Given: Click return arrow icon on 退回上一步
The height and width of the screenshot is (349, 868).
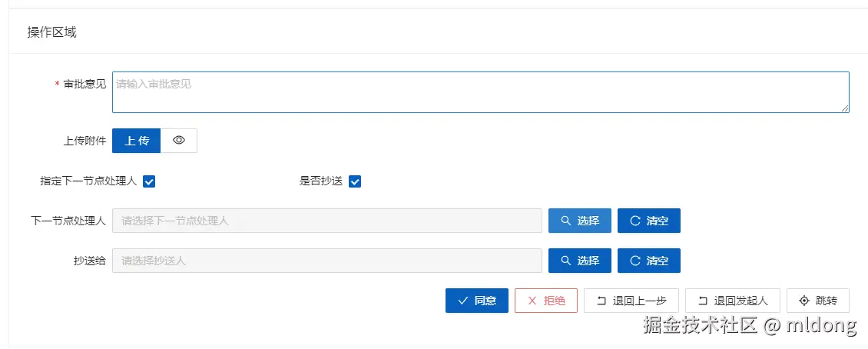Looking at the screenshot, I should 601,301.
